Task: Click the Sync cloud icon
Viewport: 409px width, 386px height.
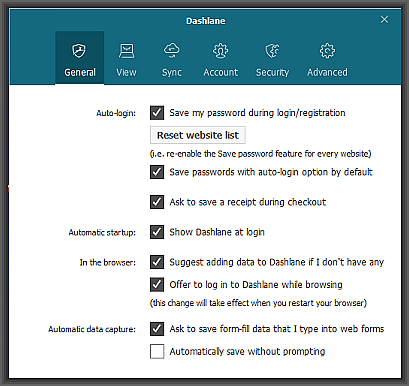Action: coord(172,51)
